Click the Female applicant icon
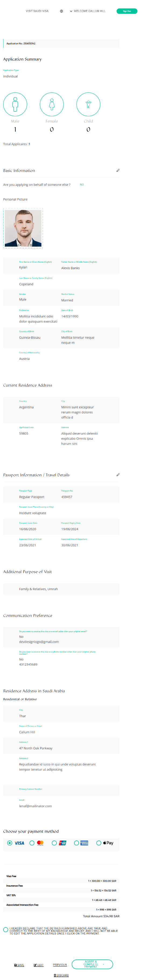The height and width of the screenshot is (980, 143). tap(52, 104)
